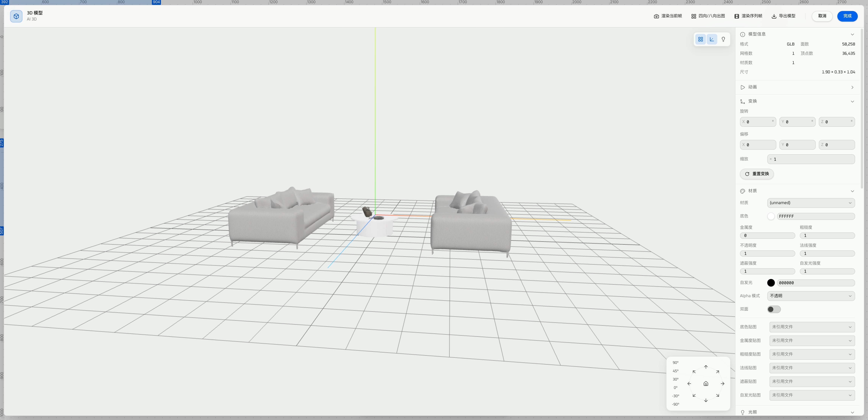
Task: Click the up arrow in view navigator
Action: (x=706, y=367)
